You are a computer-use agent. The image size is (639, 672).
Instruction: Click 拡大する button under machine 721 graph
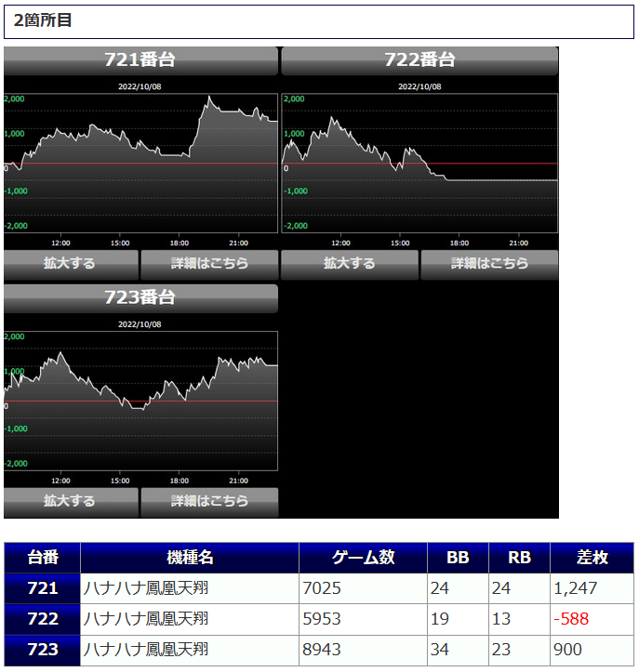tap(71, 265)
